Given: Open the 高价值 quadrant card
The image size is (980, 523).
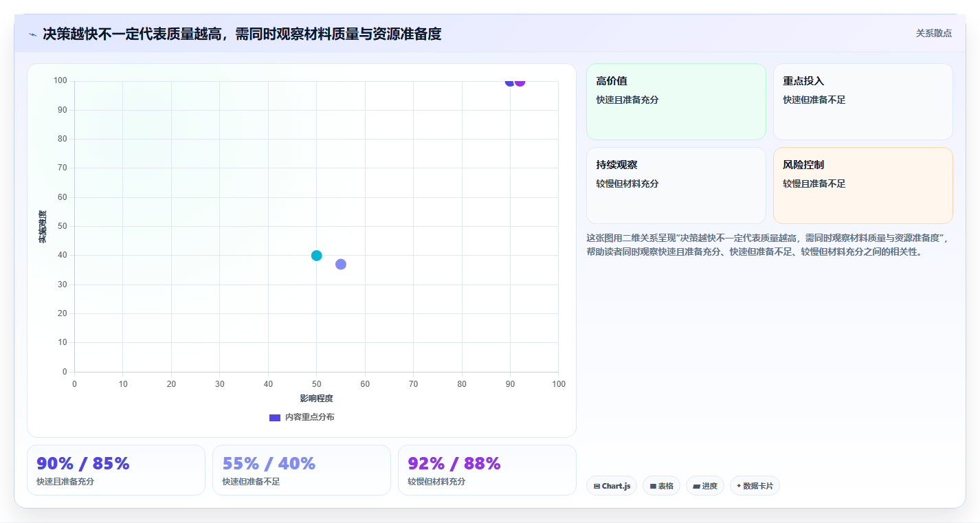Looking at the screenshot, I should [676, 102].
